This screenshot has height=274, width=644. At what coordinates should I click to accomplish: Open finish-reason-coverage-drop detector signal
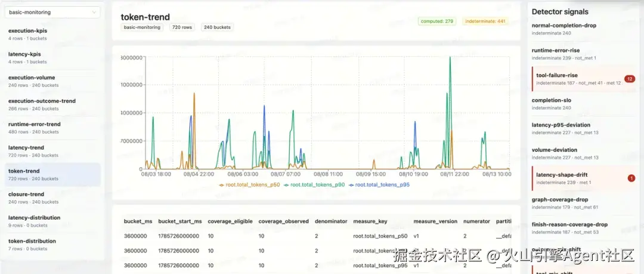coord(584,228)
